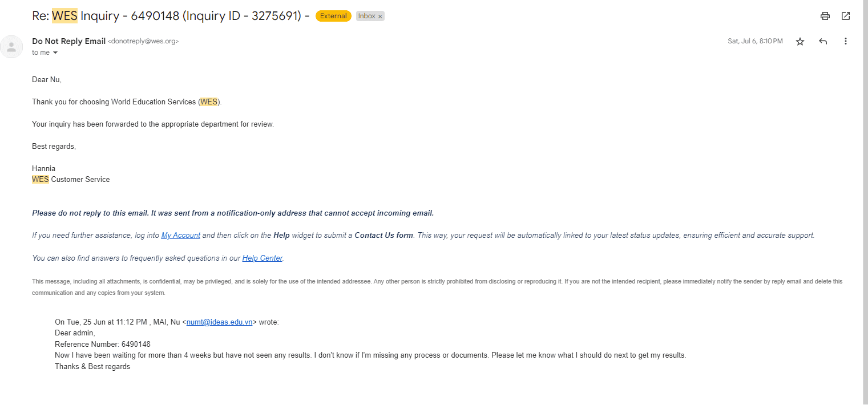The width and height of the screenshot is (868, 405).
Task: Click the sender's profile avatar
Action: pyautogui.click(x=11, y=47)
